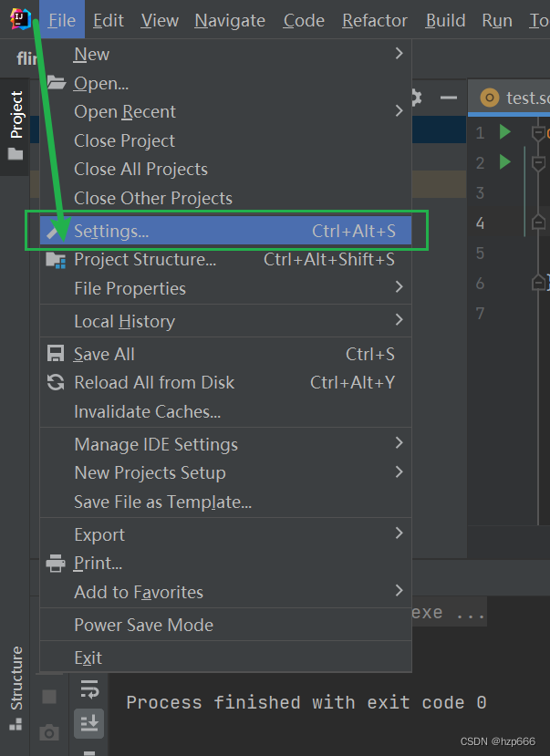Collapse code fold marker on line 1

point(537,133)
